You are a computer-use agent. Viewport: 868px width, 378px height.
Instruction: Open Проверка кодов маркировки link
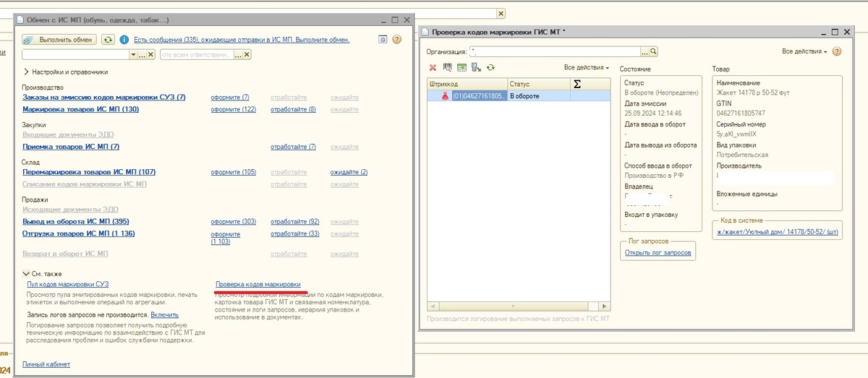258,285
